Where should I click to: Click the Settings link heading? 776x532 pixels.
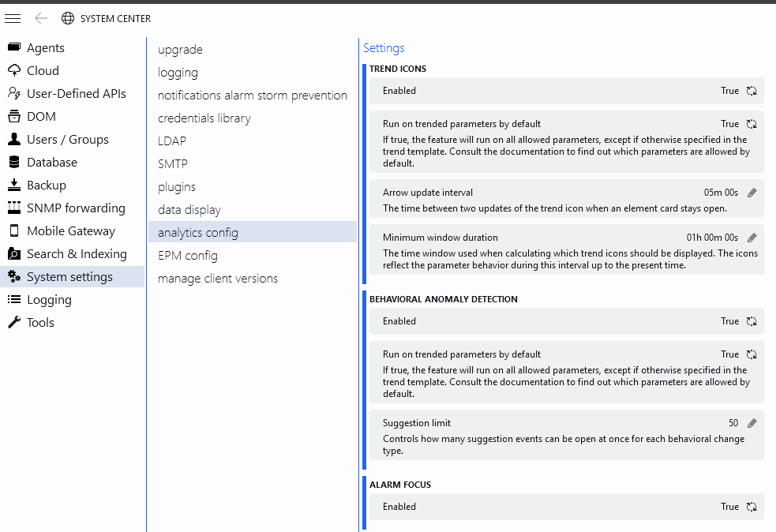384,47
